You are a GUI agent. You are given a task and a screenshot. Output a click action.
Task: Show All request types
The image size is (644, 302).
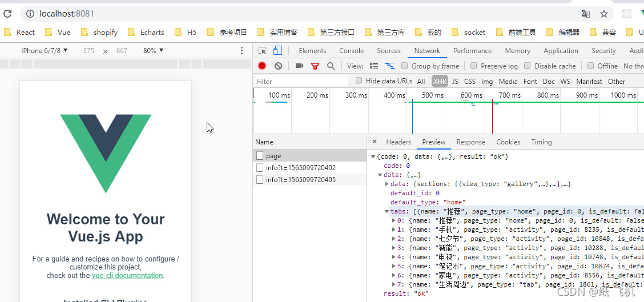(x=421, y=82)
